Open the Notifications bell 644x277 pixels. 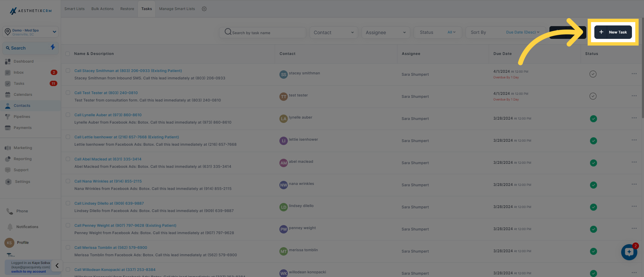(10, 227)
